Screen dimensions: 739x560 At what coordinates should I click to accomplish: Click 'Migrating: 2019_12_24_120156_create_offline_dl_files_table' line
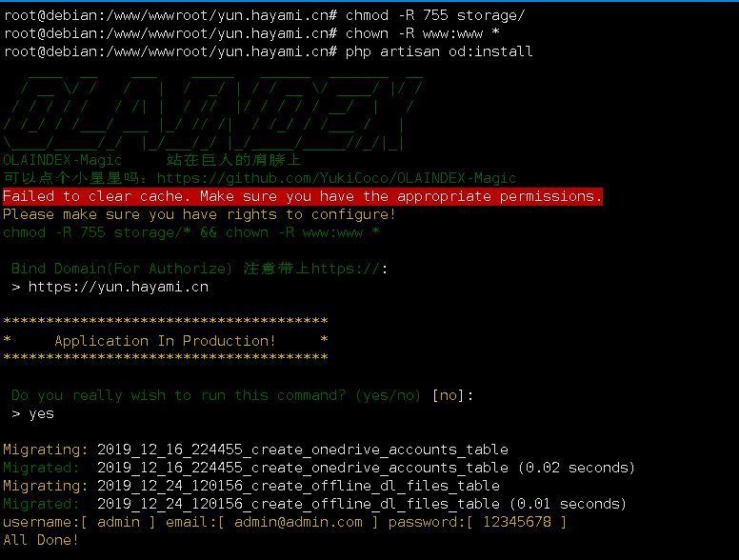(251, 486)
